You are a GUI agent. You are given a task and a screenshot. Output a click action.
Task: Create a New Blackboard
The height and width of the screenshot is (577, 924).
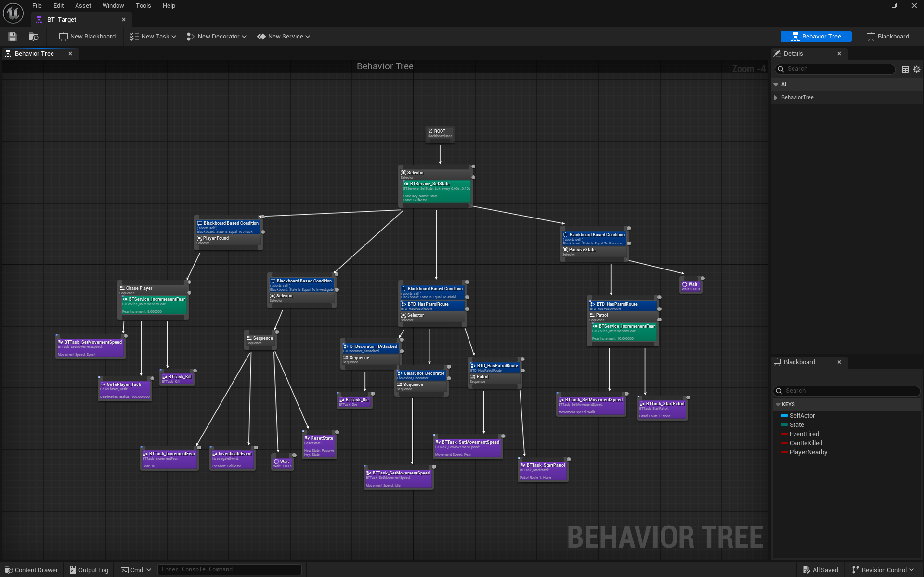coord(87,36)
